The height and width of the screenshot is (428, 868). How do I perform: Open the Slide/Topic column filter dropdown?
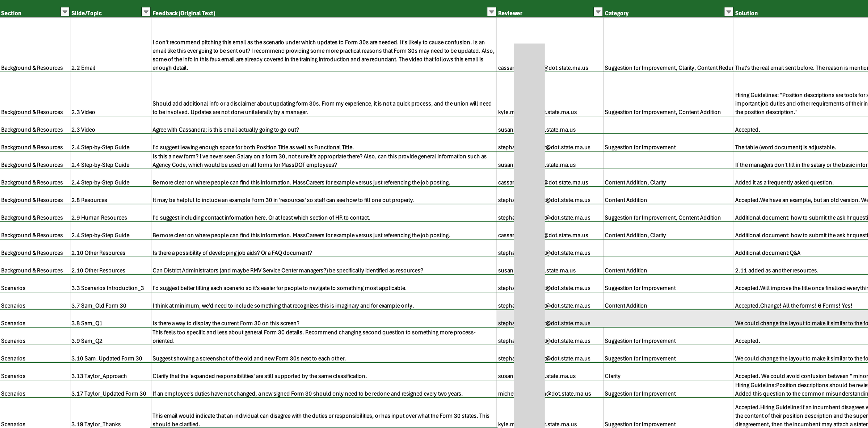tap(146, 12)
